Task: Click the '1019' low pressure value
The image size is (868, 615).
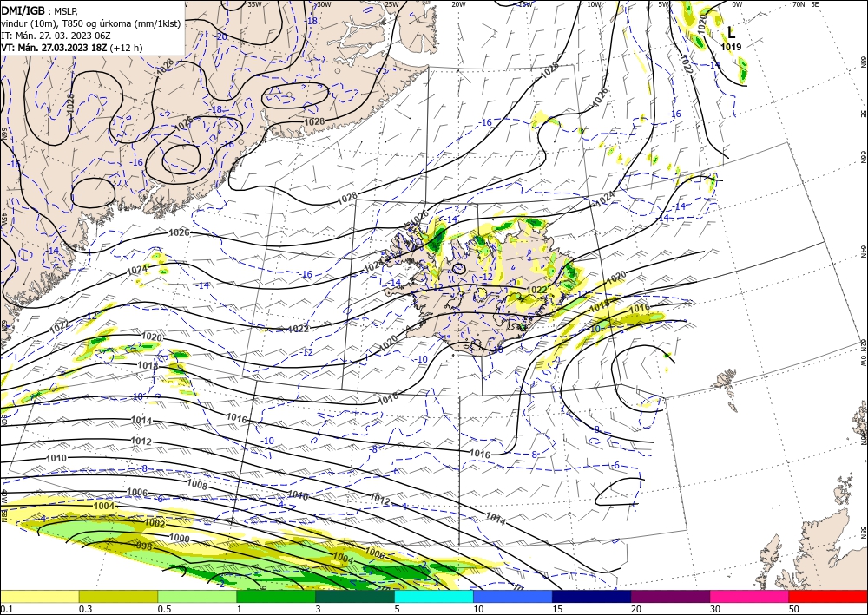Action: (x=731, y=47)
